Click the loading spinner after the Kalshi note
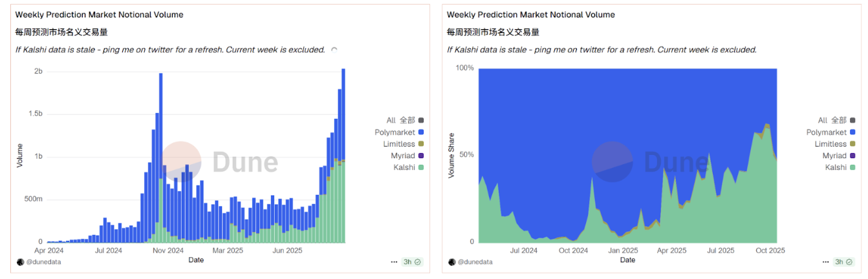868x279 pixels. tap(334, 50)
